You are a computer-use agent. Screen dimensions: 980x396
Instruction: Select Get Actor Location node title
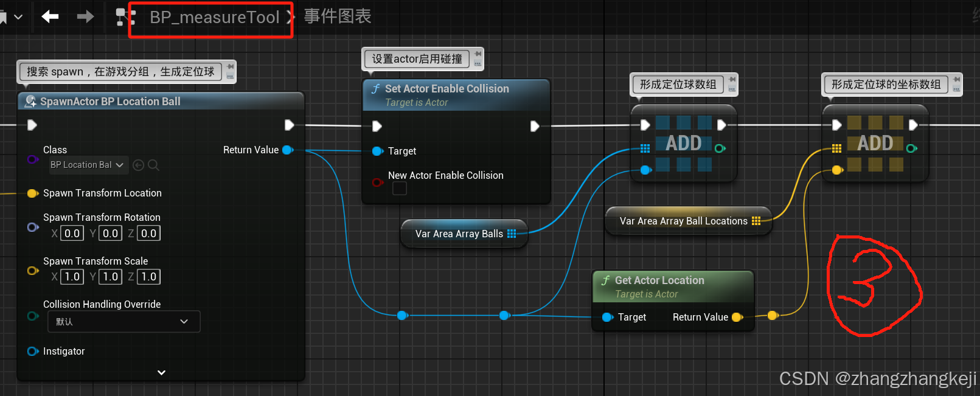(x=659, y=280)
